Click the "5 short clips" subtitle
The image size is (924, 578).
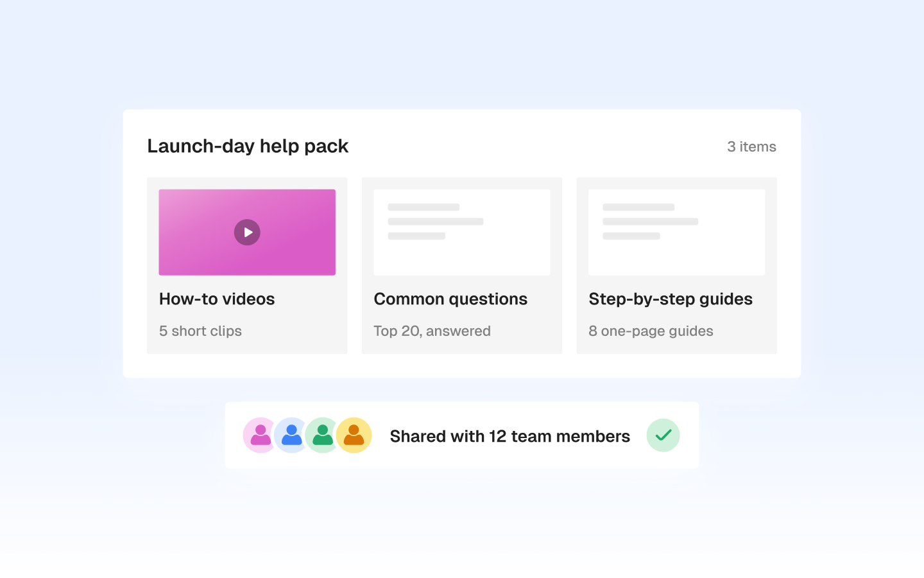click(x=200, y=331)
